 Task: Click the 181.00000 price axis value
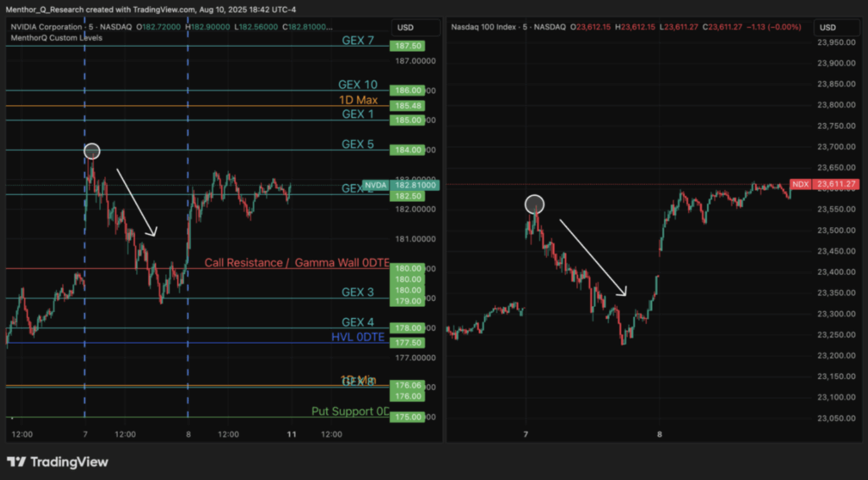point(415,239)
